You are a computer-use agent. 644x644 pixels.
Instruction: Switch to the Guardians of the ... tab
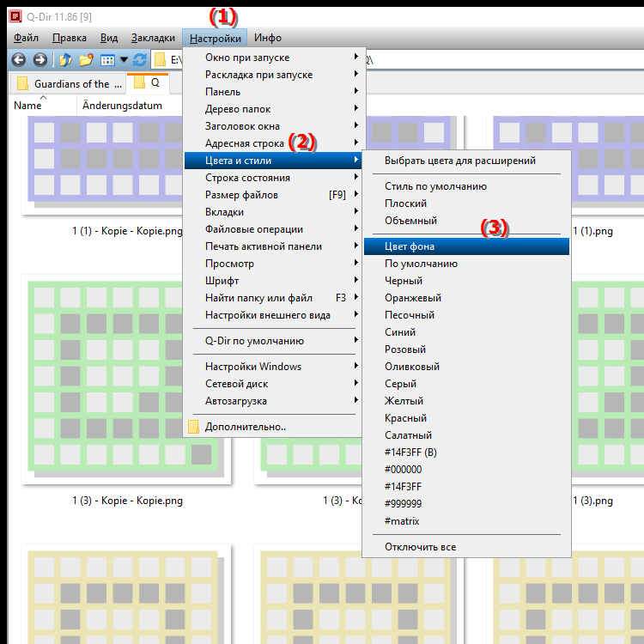tap(67, 84)
